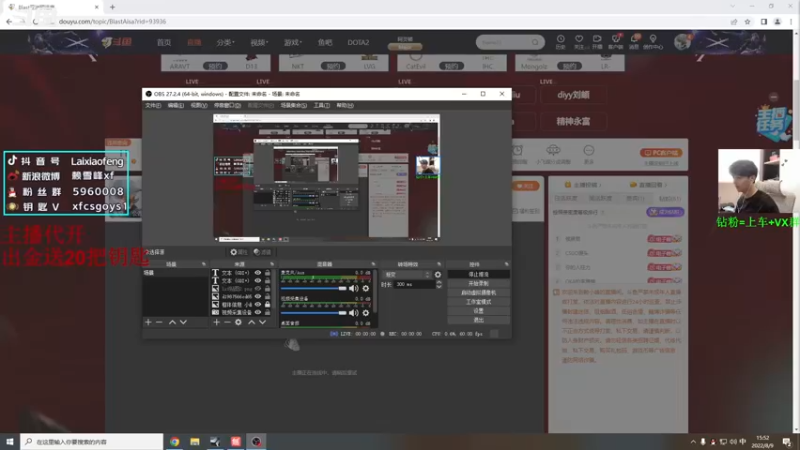800x450 pixels.
Task: Increase transition duration with up stepper
Action: click(439, 282)
